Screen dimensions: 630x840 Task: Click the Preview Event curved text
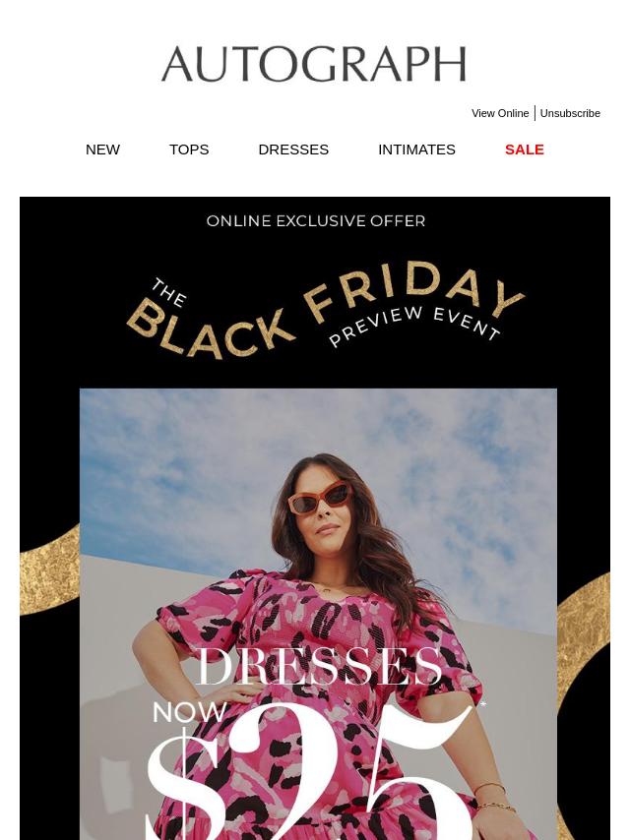(414, 325)
